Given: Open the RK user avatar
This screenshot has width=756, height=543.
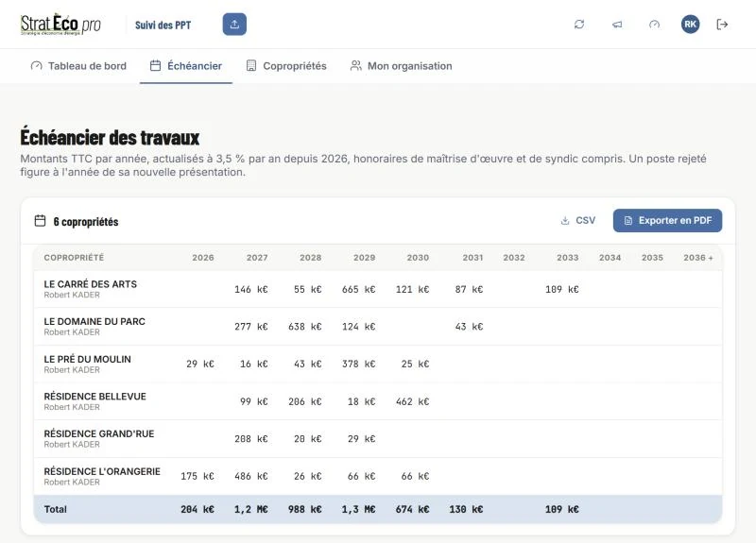Looking at the screenshot, I should 690,25.
